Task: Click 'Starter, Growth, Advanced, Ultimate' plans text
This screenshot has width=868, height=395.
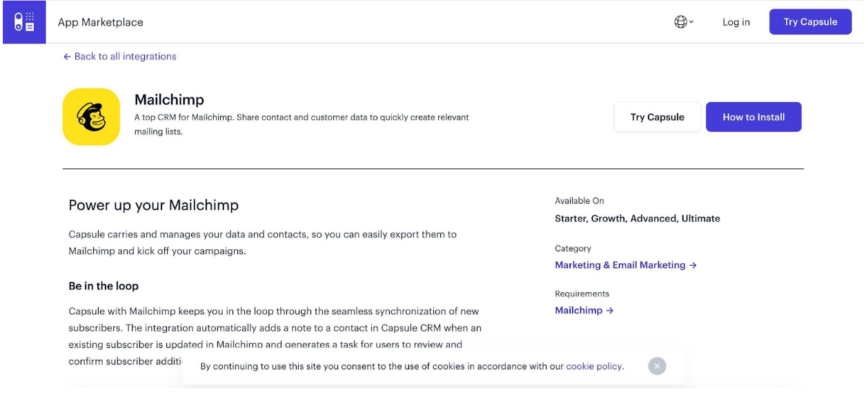Action: (x=638, y=218)
